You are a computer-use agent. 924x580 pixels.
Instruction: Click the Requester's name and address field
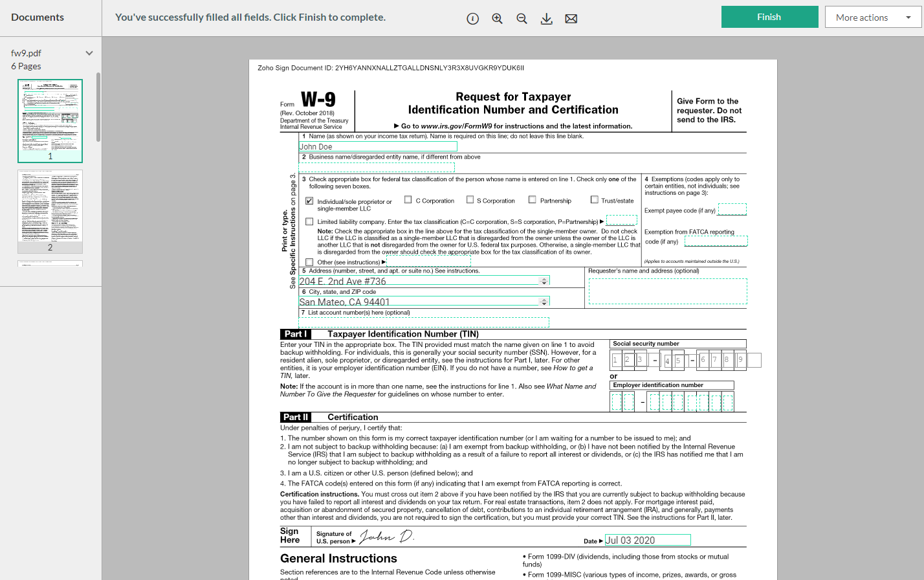click(668, 291)
